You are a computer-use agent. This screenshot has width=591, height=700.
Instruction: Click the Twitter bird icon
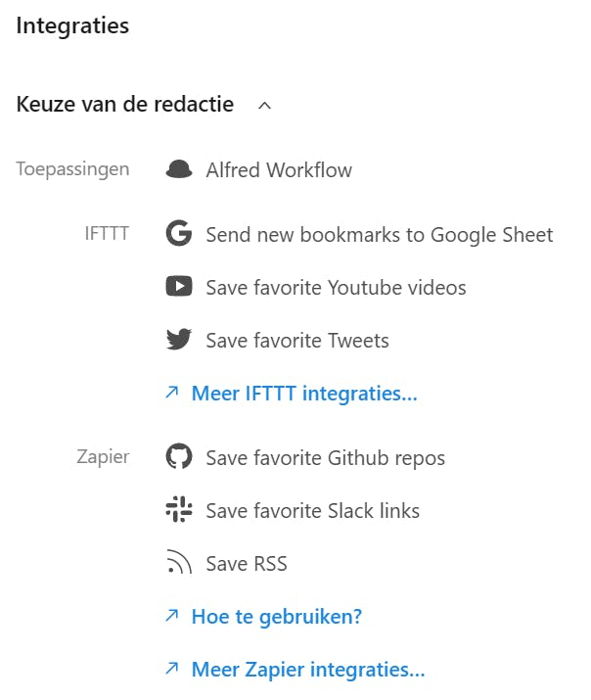pos(178,340)
